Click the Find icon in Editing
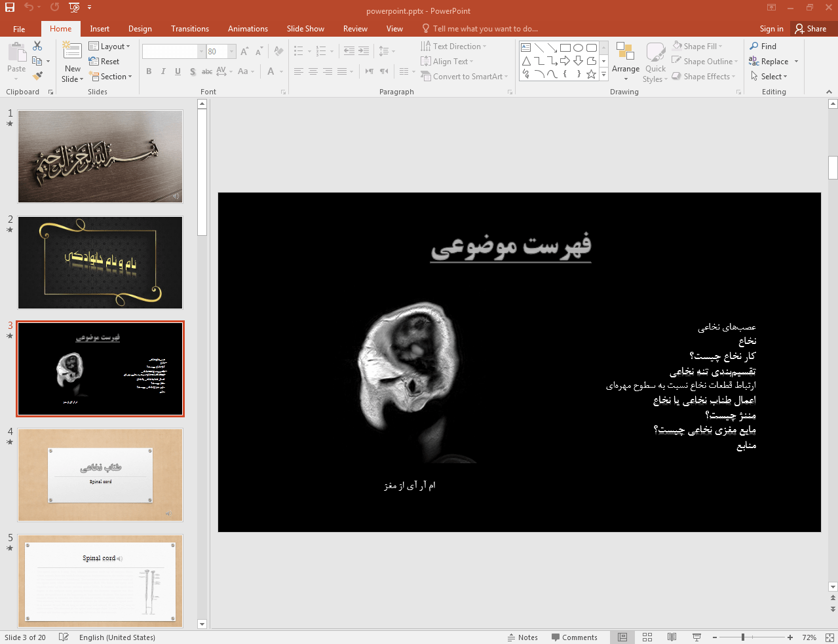Image resolution: width=838 pixels, height=644 pixels. 763,47
